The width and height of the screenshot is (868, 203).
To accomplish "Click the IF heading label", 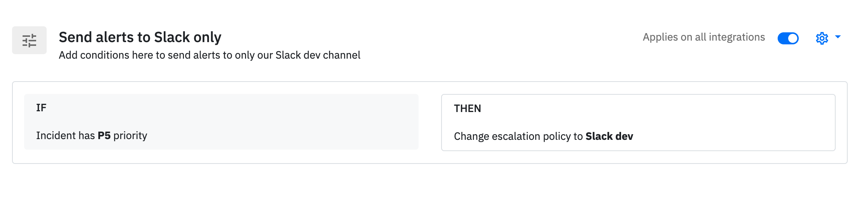I will click(41, 108).
